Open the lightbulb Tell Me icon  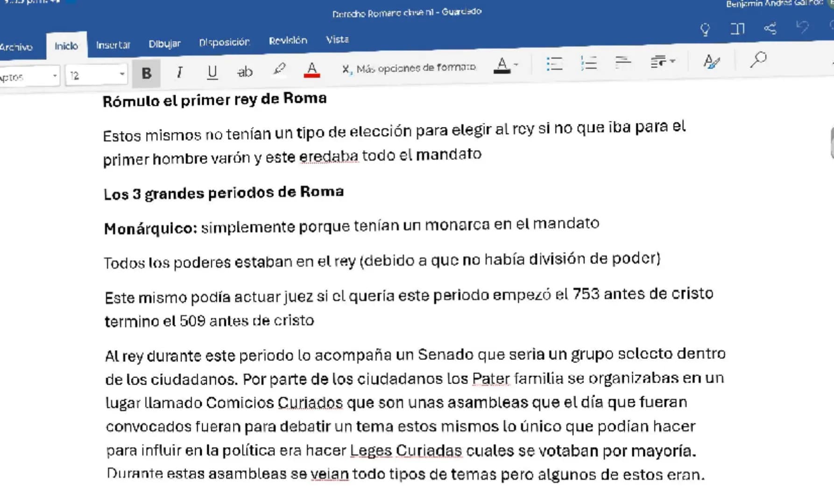point(705,30)
